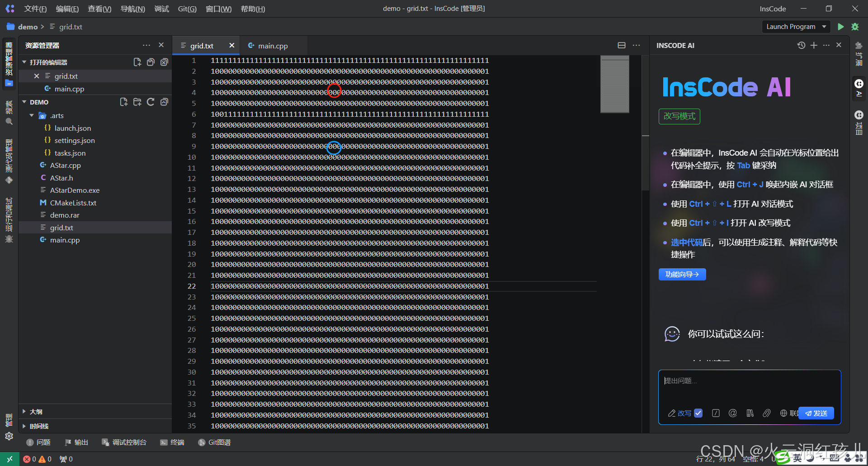Insert slash command in AI input

pyautogui.click(x=716, y=413)
